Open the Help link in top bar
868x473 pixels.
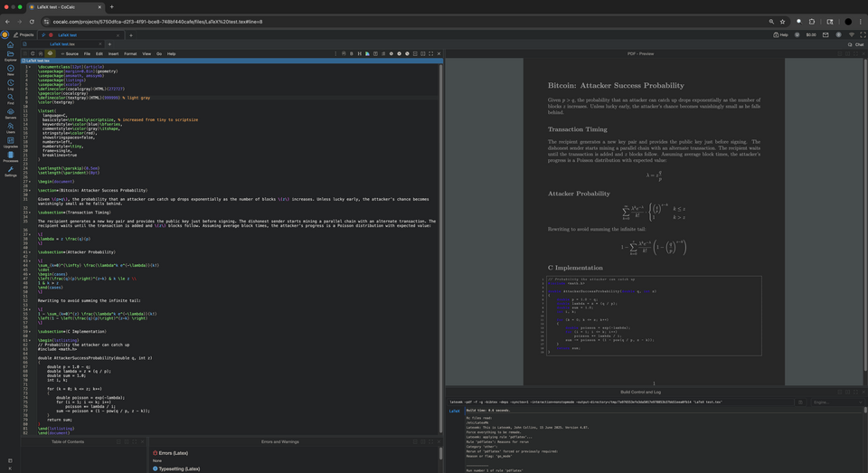pos(780,35)
